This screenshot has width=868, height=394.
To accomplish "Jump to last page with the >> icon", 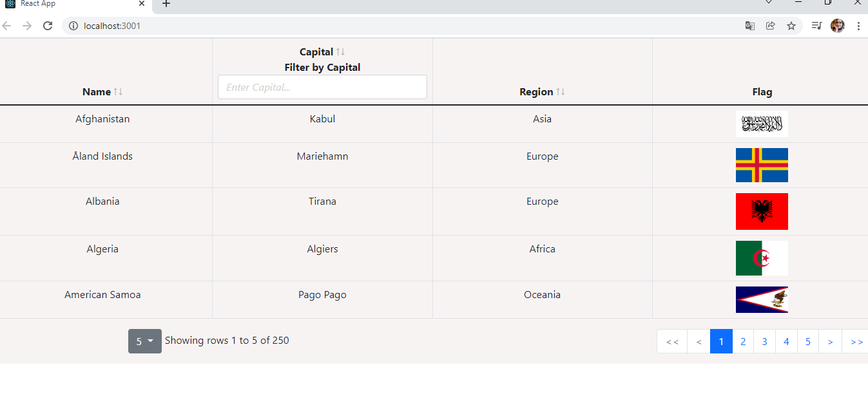I will [x=856, y=341].
